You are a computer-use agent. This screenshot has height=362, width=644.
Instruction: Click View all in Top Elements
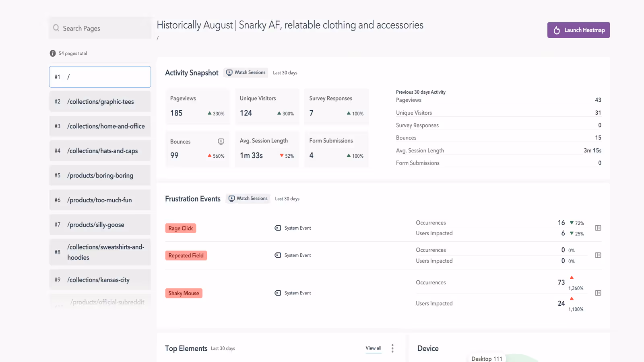pos(374,348)
